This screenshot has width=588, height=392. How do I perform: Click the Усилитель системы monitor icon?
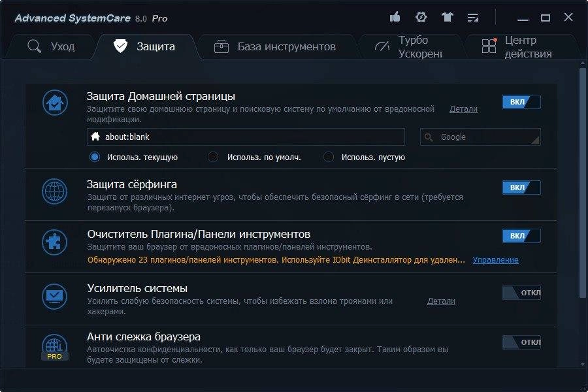(x=55, y=297)
